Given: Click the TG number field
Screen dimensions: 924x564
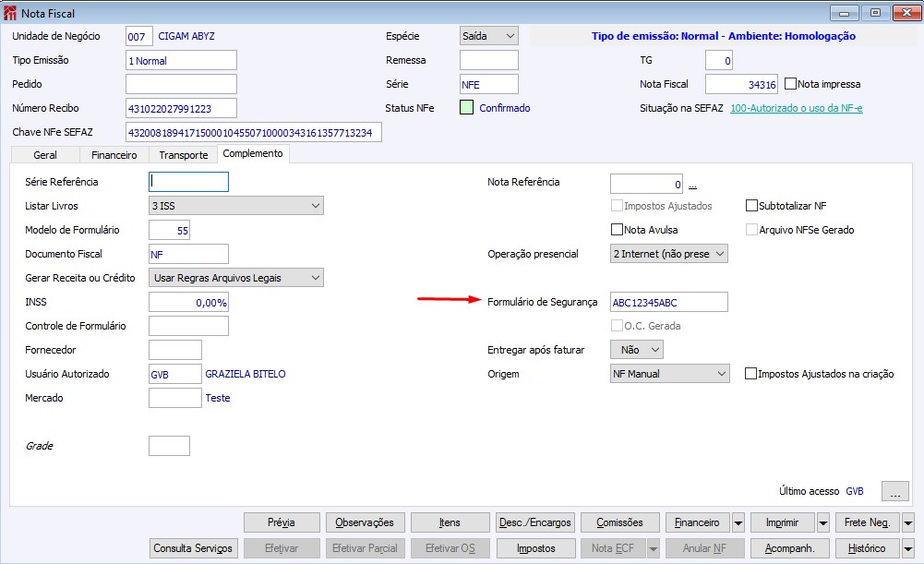Looking at the screenshot, I should (x=719, y=60).
